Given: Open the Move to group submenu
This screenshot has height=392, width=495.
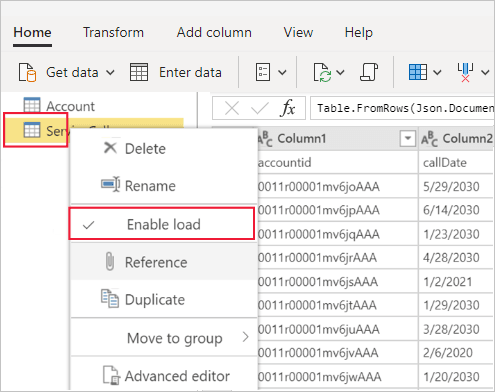Looking at the screenshot, I should [164, 338].
